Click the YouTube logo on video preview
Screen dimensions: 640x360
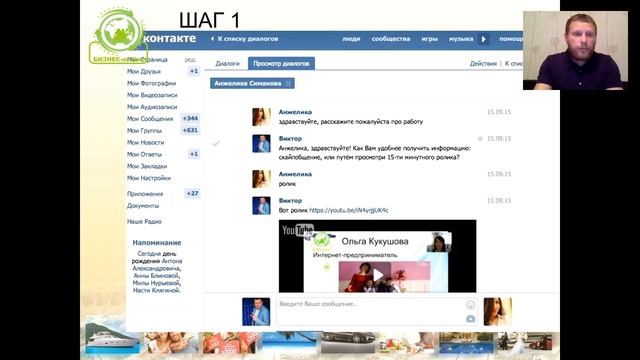coord(298,231)
